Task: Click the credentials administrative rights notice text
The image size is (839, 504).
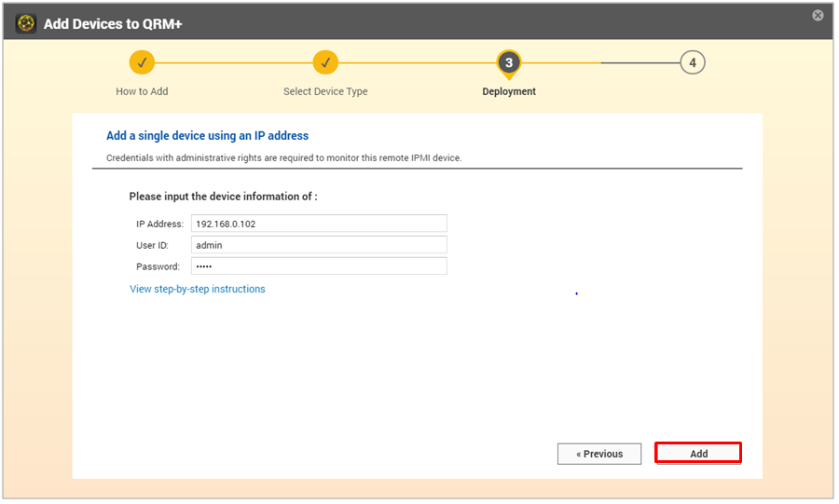Action: coord(283,157)
